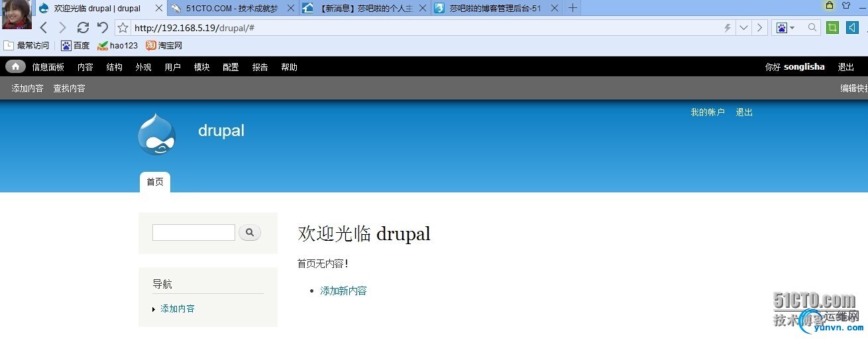Open the 用户 admin menu

[173, 67]
